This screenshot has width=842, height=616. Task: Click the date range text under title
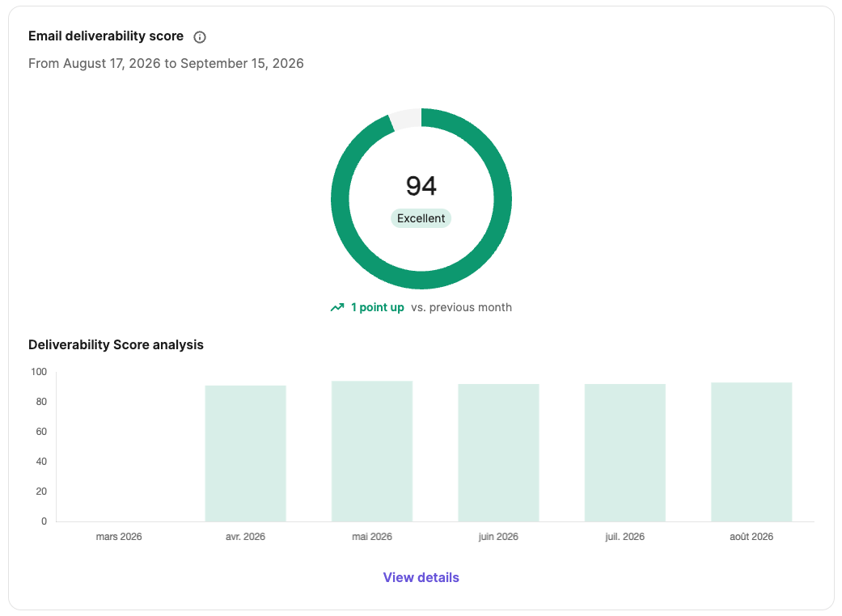point(166,63)
